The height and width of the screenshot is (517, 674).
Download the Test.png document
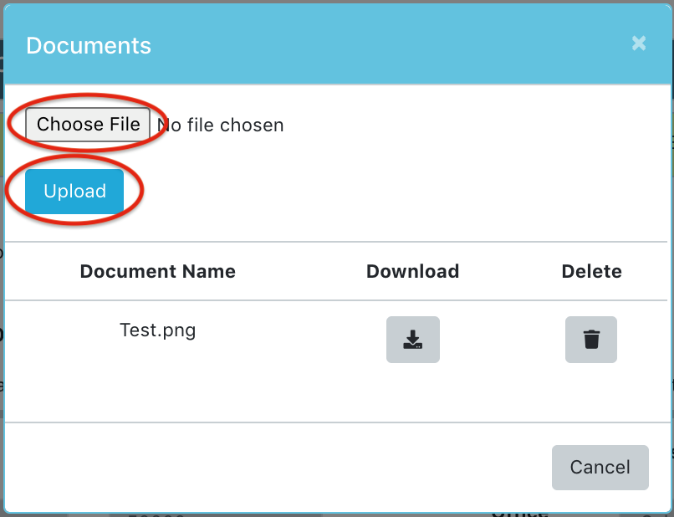pos(413,340)
